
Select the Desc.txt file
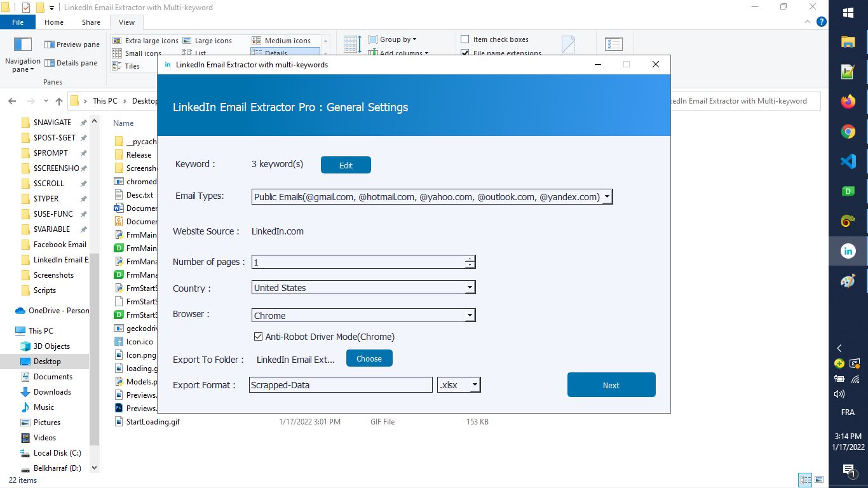coord(135,194)
